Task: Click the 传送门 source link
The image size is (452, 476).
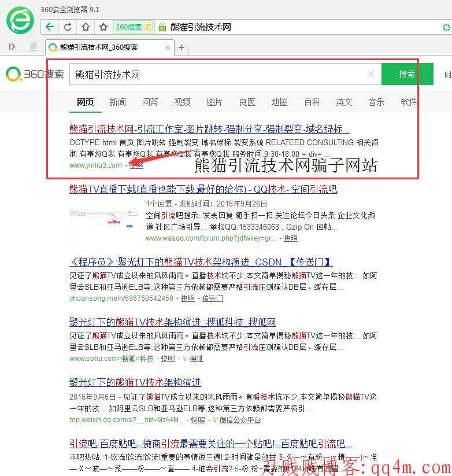Action: click(213, 298)
